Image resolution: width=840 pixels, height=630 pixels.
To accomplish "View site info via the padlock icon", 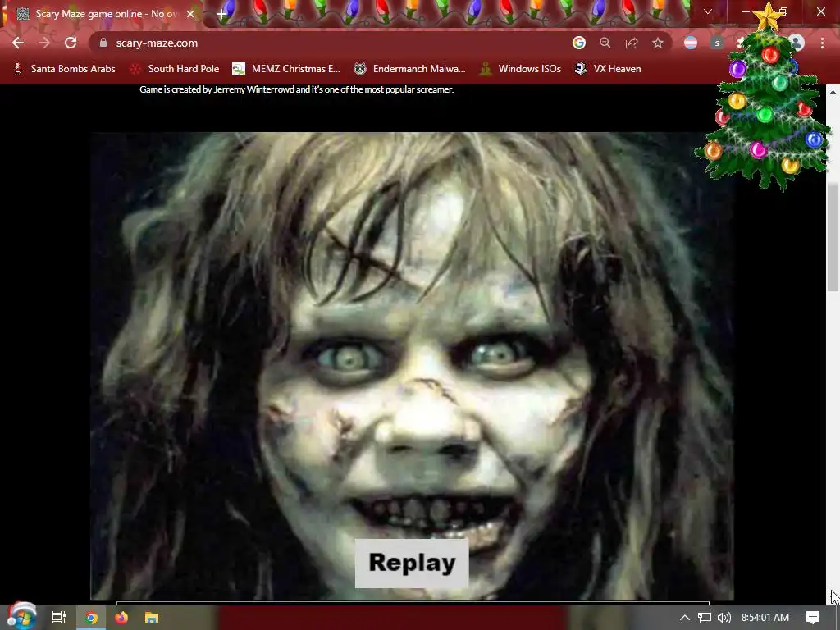I will [x=103, y=43].
